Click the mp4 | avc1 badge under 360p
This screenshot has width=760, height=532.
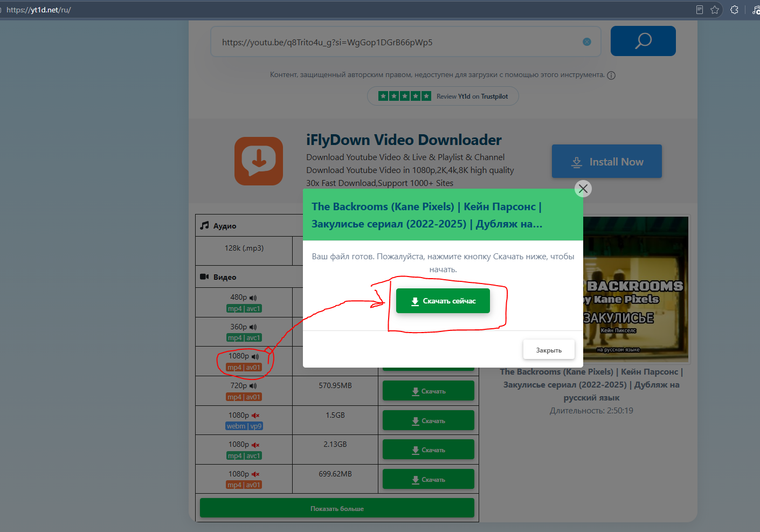tap(244, 338)
